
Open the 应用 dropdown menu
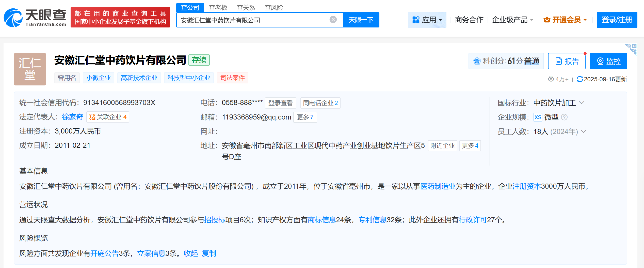click(x=427, y=20)
